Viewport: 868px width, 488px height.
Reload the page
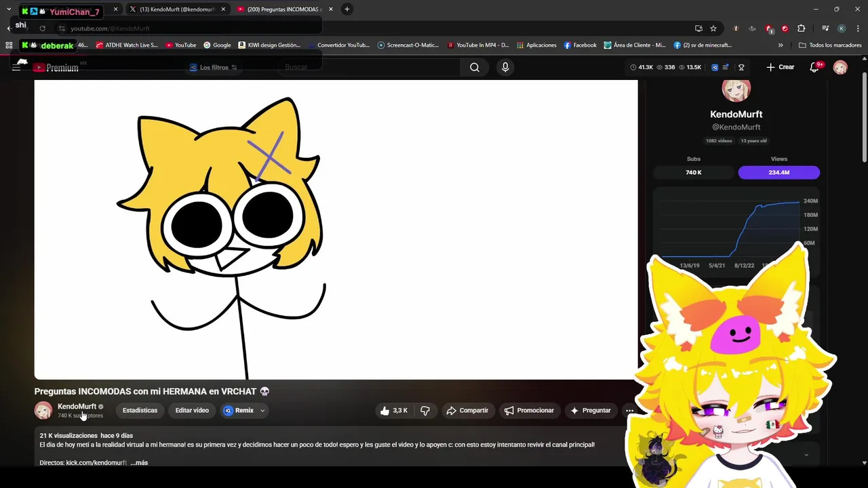(x=42, y=28)
